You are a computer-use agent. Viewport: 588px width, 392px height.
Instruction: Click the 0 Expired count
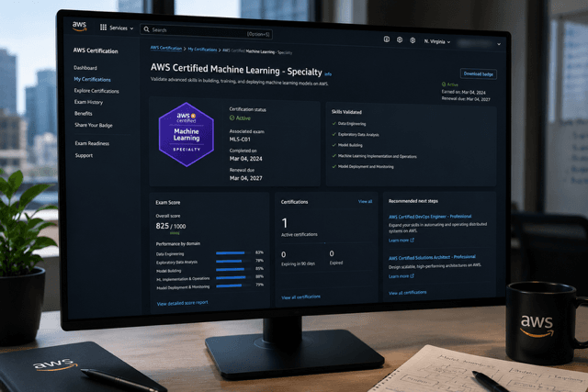pos(332,253)
